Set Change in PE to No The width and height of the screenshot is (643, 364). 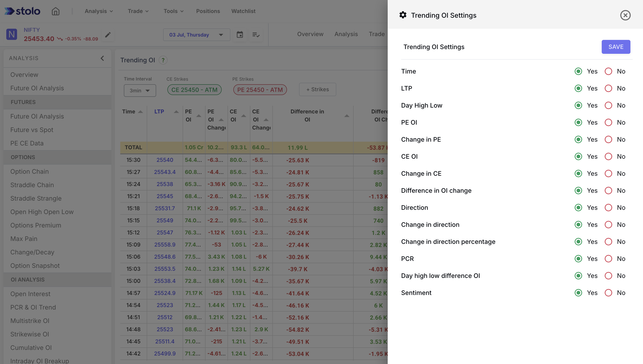coord(608,139)
